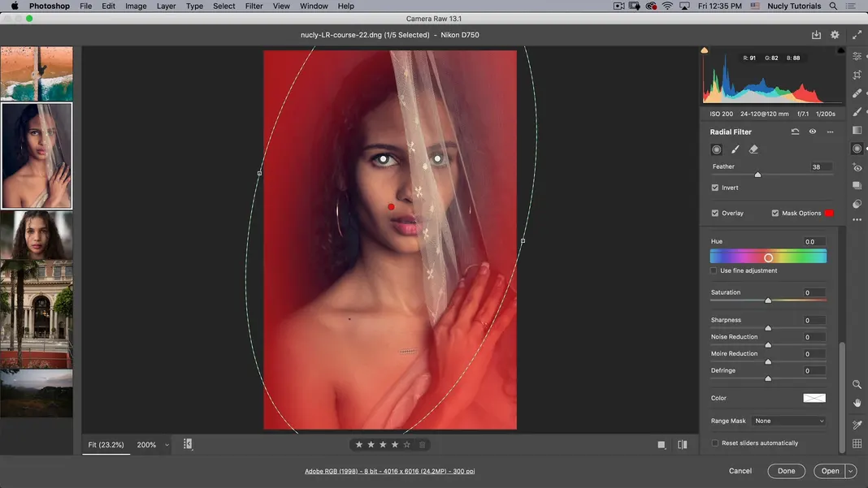Select the Crop and Rotate tool
Image resolution: width=868 pixels, height=488 pixels.
[x=857, y=75]
